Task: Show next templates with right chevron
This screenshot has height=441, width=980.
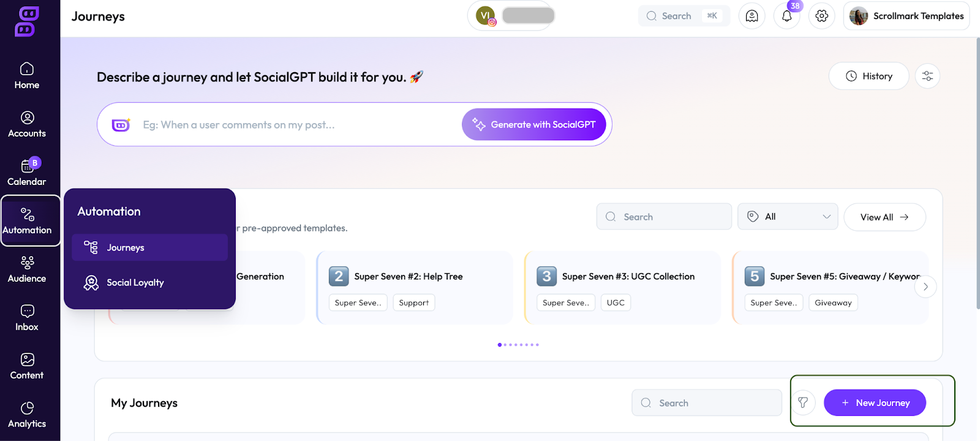Action: coord(925,287)
